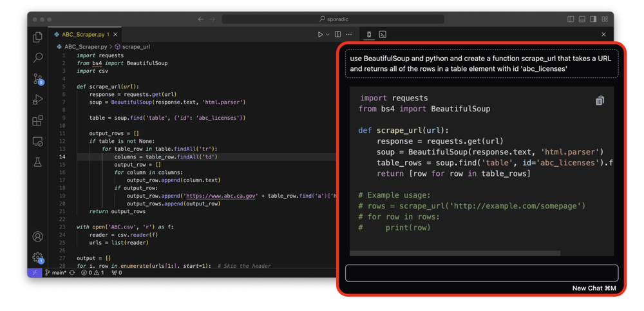Close the ABC_Scraper.py tab

[x=115, y=35]
